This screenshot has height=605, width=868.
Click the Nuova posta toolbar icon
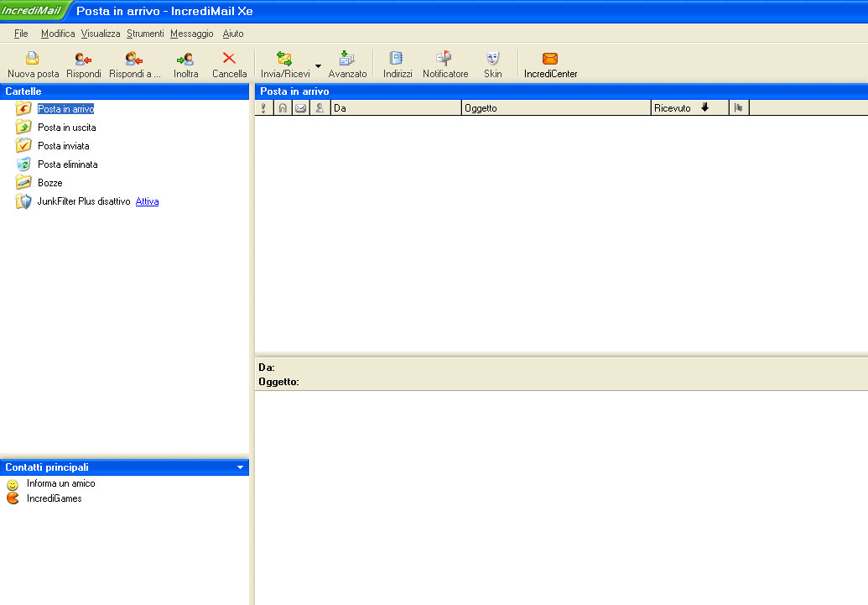tap(33, 58)
